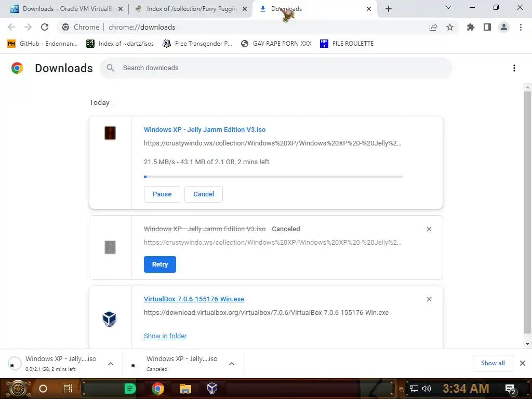Screen dimensions: 532x399
Task: Remove the VirtualBox download entry from list
Action: [x=429, y=299]
